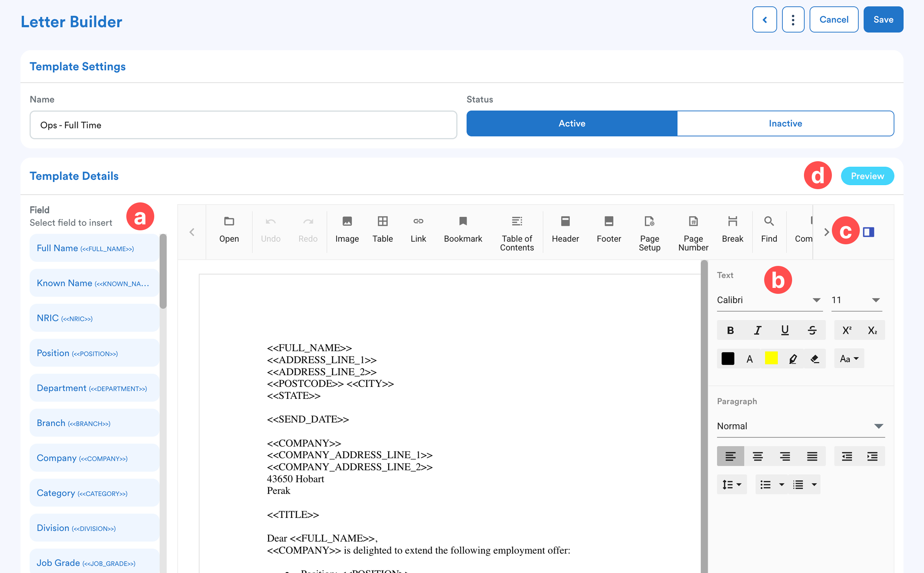Toggle Subscript formatting
924x573 pixels.
872,330
